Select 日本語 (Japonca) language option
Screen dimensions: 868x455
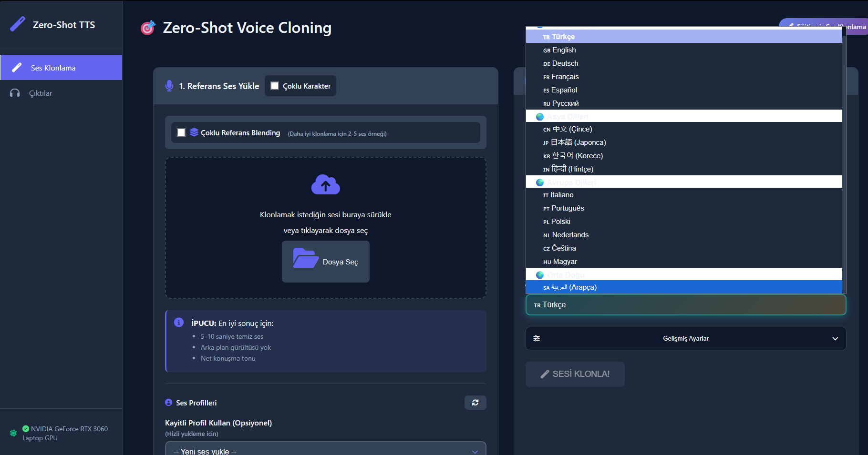684,142
